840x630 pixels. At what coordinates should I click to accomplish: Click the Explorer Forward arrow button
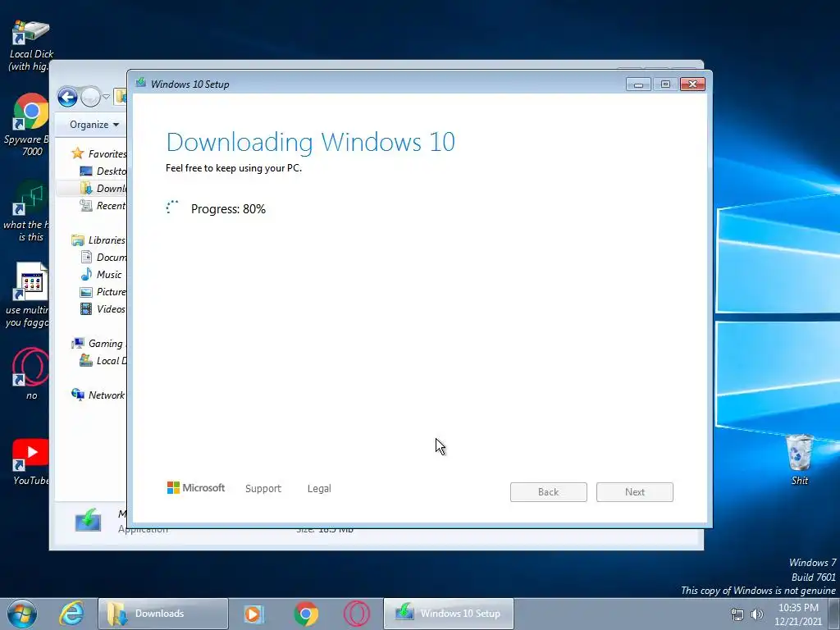90,98
